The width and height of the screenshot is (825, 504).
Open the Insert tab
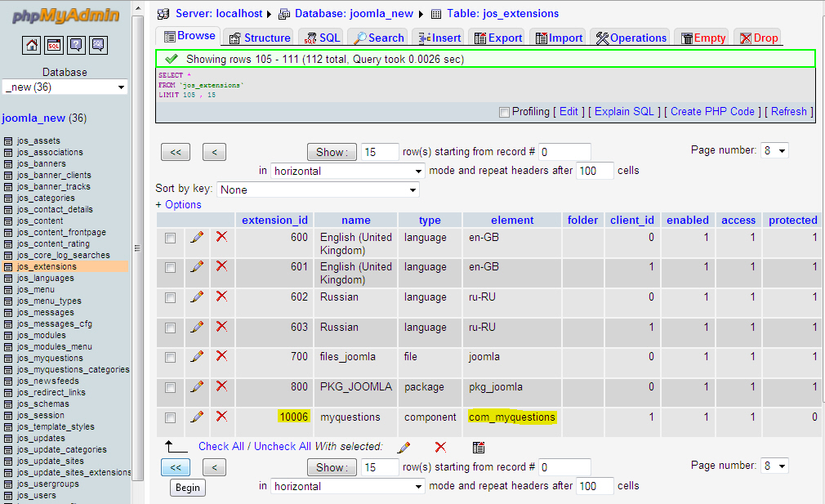point(439,38)
